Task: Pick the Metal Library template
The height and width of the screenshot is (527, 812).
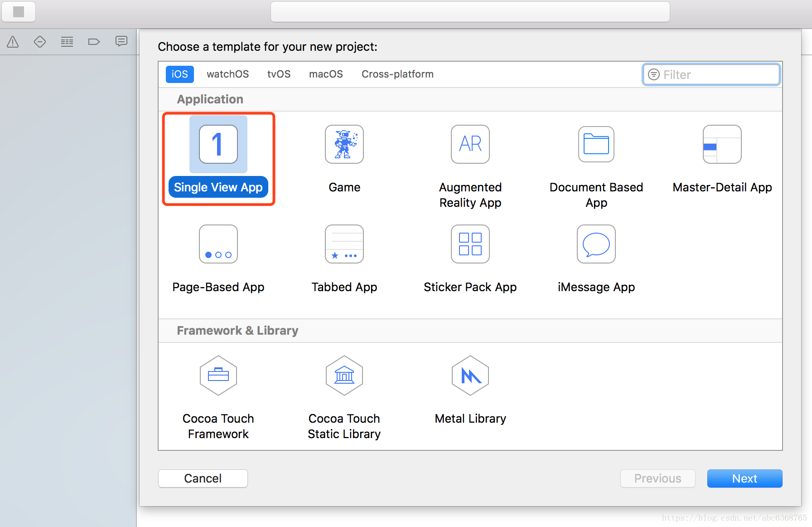Action: (470, 376)
